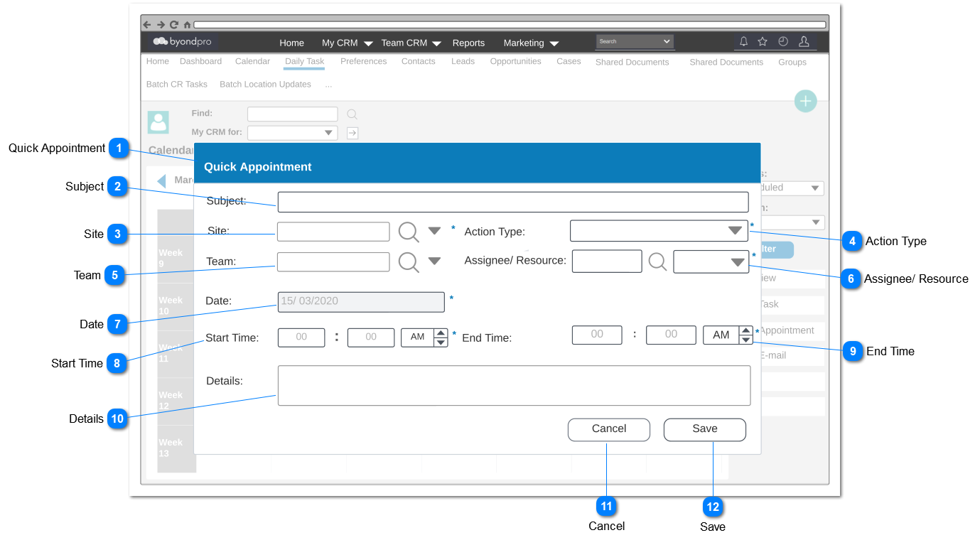Viewport: 980px width, 545px height.
Task: Go to the browser home icon
Action: click(x=187, y=24)
